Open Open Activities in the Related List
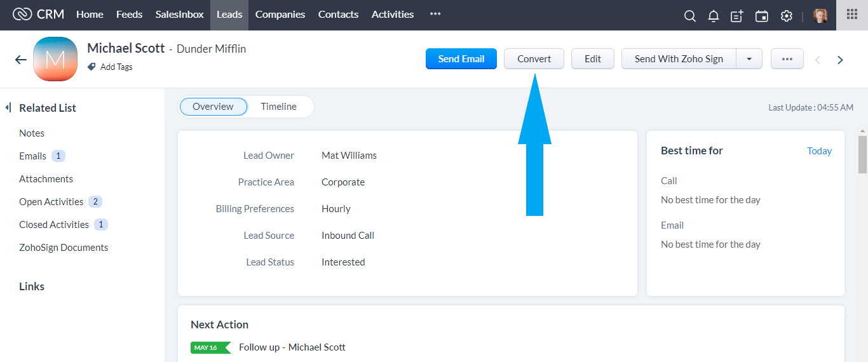This screenshot has width=868, height=362. pyautogui.click(x=51, y=202)
